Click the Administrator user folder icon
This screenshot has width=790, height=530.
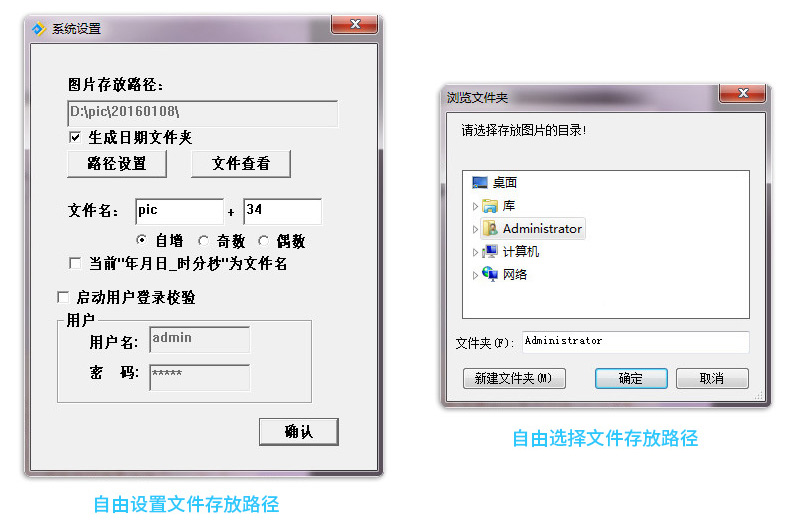coord(490,229)
